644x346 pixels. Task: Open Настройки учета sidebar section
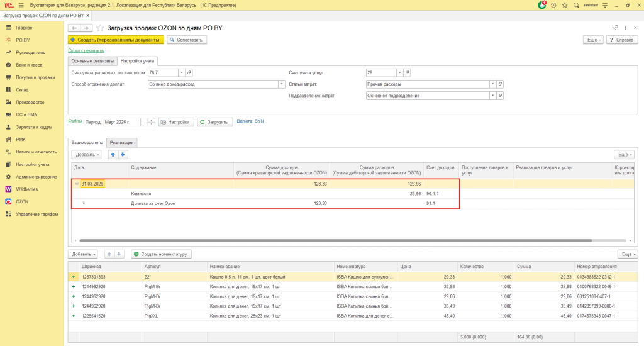33,164
